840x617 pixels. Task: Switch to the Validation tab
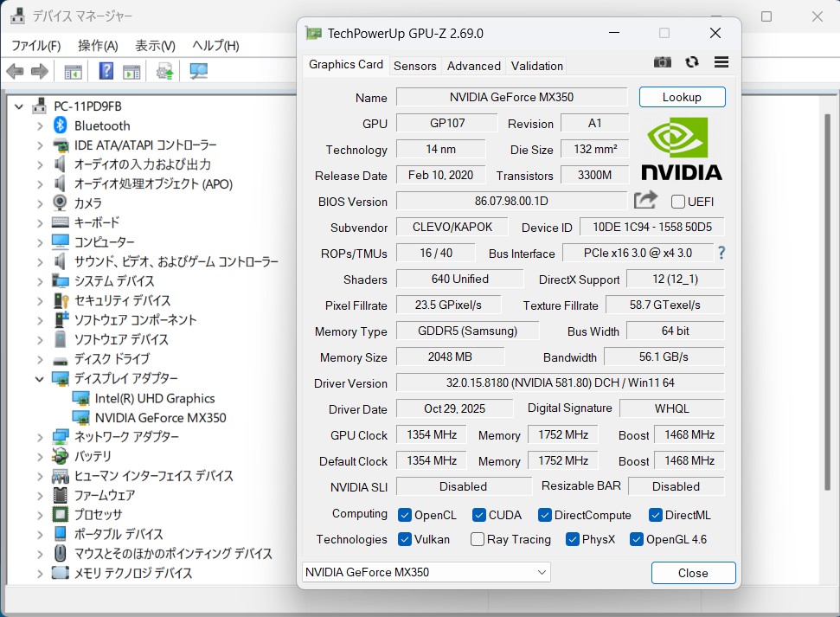coord(536,66)
